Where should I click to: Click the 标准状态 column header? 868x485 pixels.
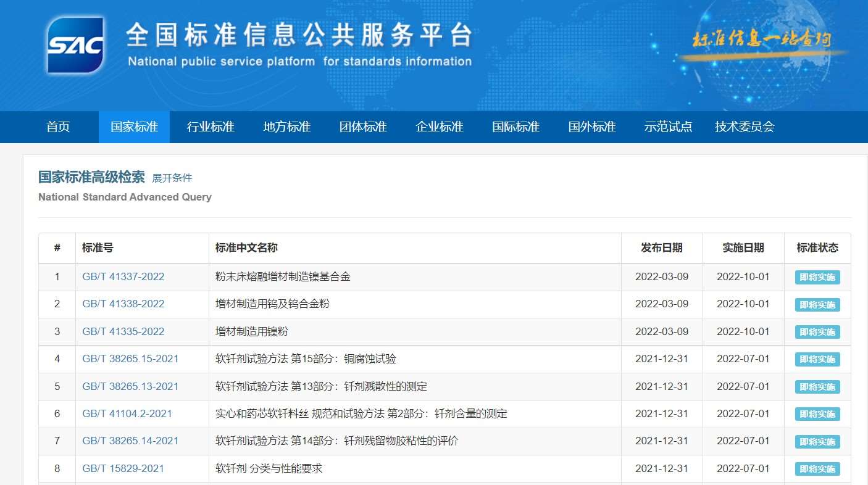click(x=817, y=248)
